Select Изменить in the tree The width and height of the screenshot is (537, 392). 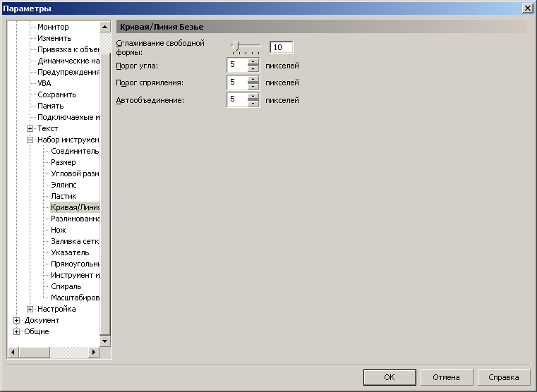pos(54,38)
